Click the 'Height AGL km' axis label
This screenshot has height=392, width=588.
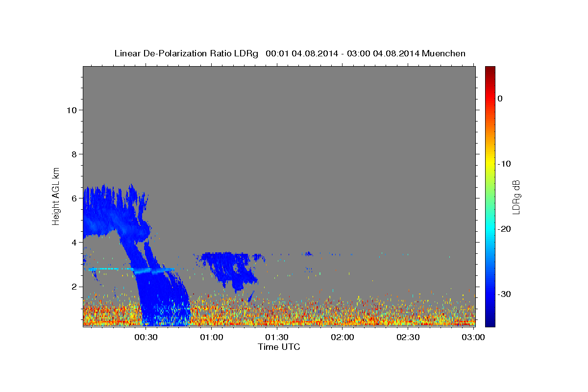click(x=56, y=196)
